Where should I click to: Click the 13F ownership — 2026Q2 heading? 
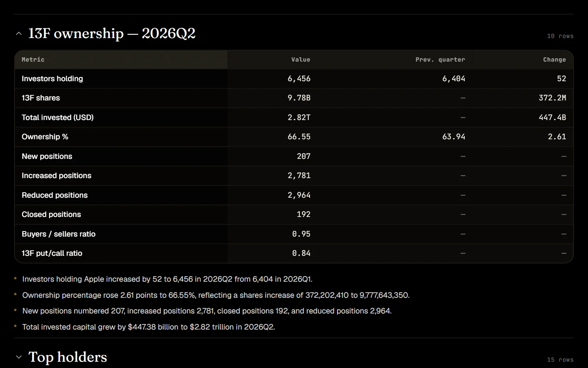(x=112, y=34)
